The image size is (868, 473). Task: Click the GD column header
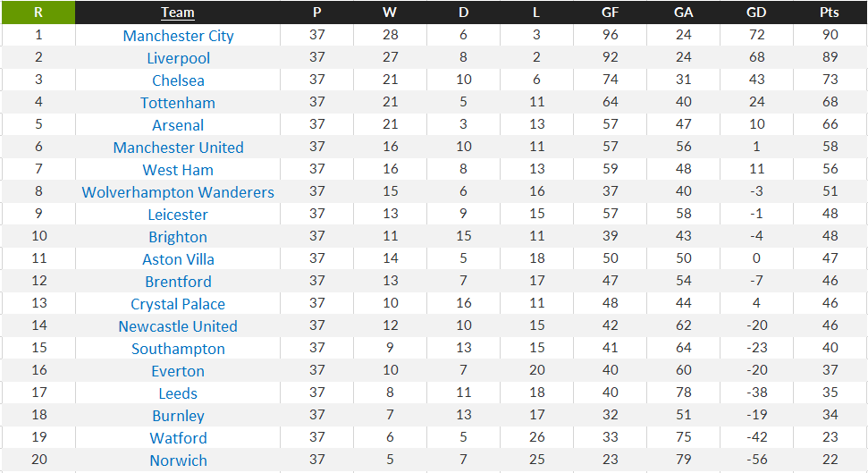click(x=756, y=13)
